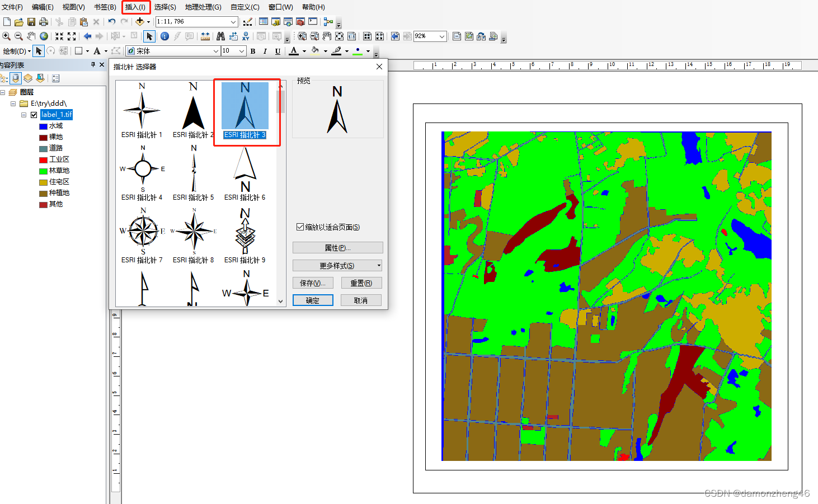Pick the Measure ruler tool
The height and width of the screenshot is (504, 818).
(205, 36)
